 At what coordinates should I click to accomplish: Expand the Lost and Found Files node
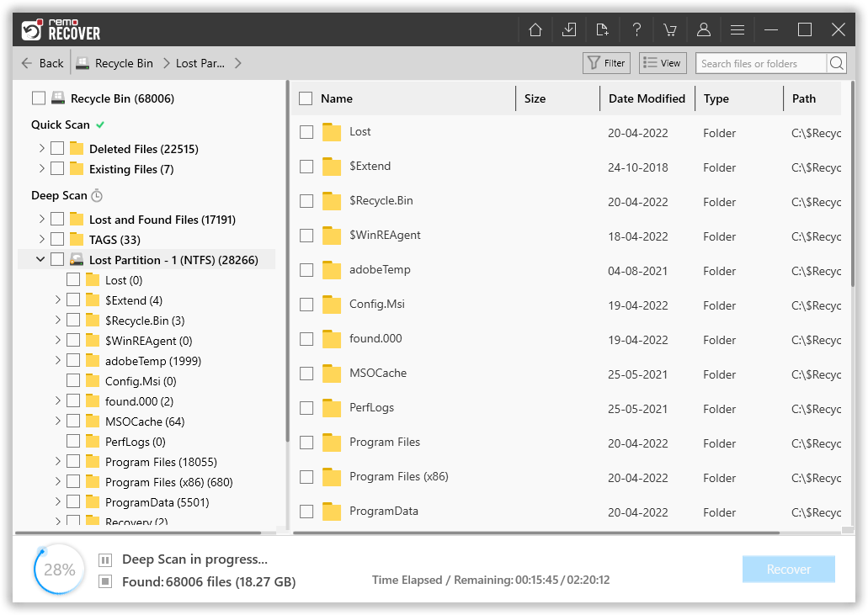(x=41, y=219)
